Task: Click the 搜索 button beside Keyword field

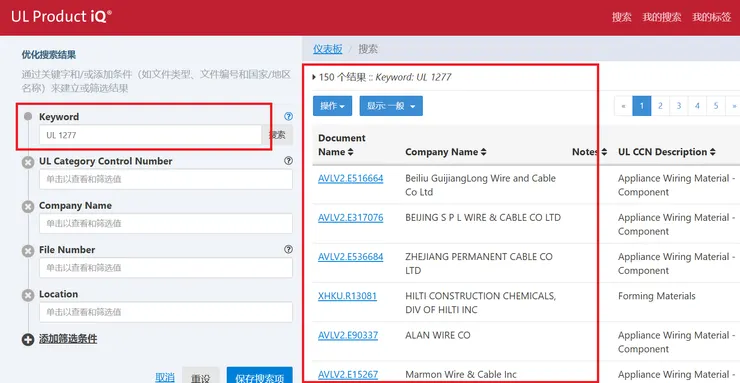Action: 278,135
